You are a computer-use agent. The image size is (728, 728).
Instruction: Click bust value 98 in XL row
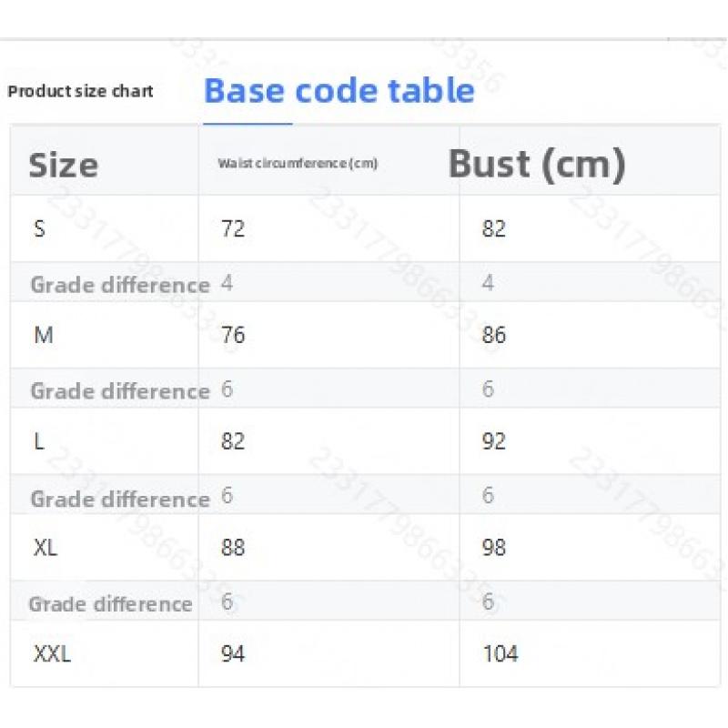(x=494, y=548)
